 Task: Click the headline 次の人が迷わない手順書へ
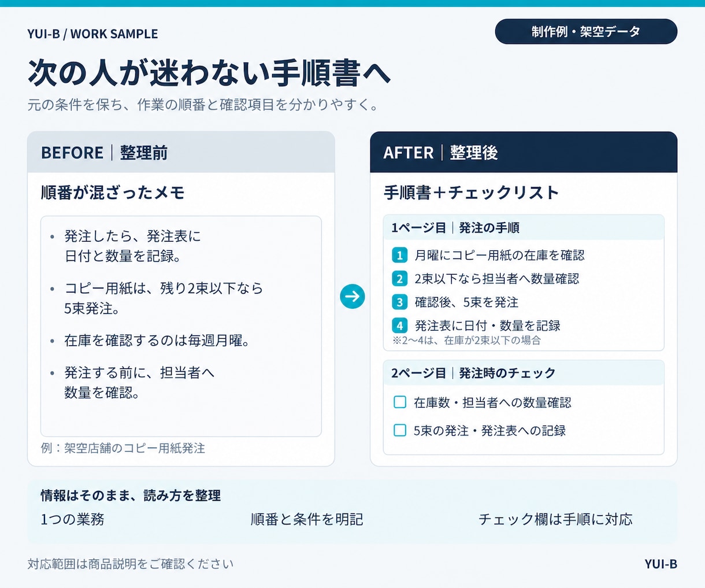point(209,73)
